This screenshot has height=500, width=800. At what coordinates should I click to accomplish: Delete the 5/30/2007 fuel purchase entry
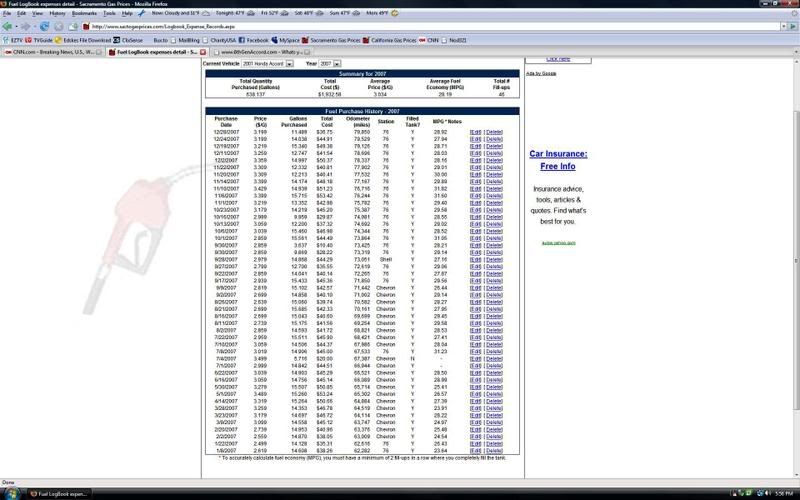[494, 387]
